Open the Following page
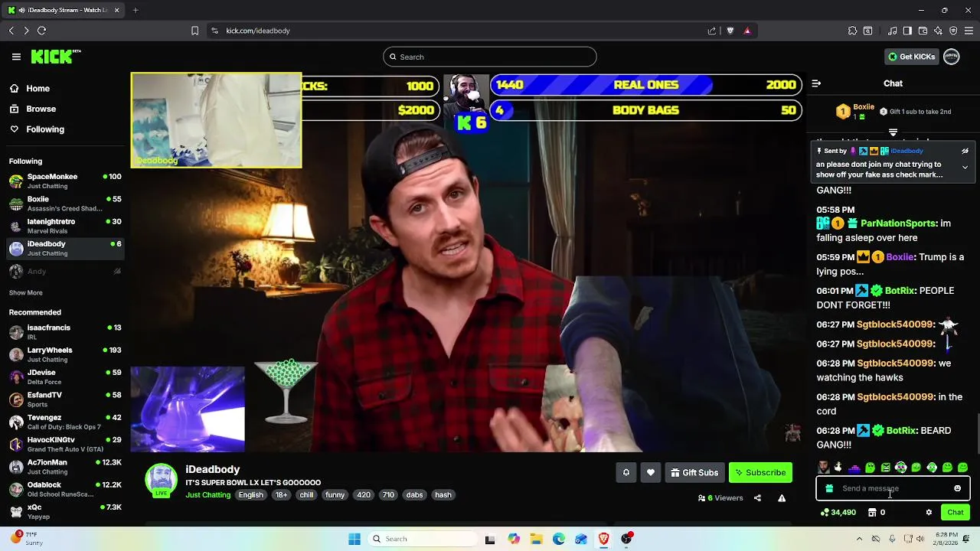The height and width of the screenshot is (551, 980). pos(38,129)
